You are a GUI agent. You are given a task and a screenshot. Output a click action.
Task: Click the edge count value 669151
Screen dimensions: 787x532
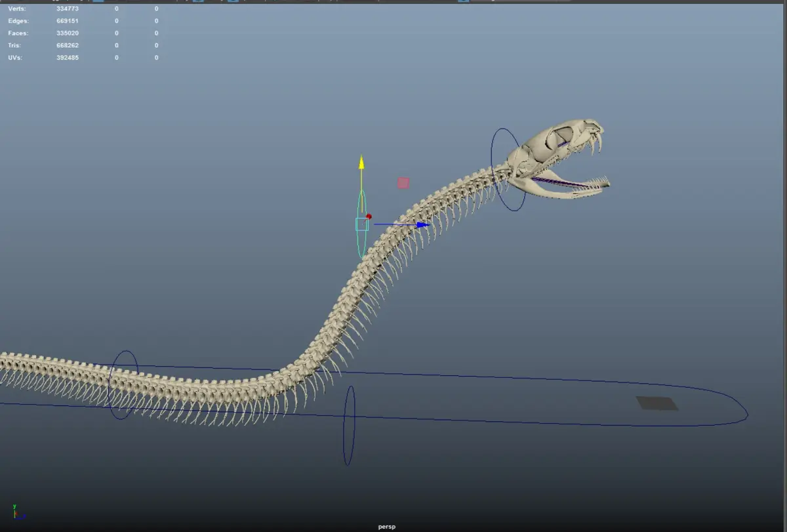(68, 21)
